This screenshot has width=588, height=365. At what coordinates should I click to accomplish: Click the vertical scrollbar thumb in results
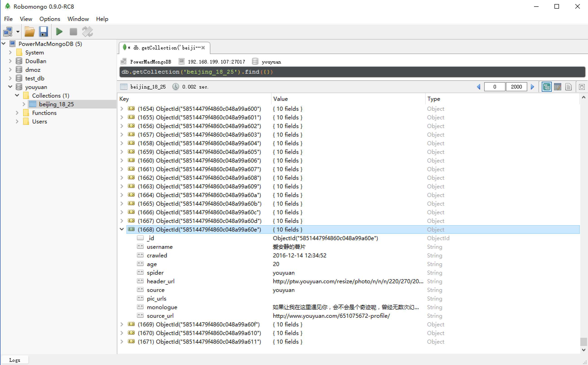click(x=583, y=342)
